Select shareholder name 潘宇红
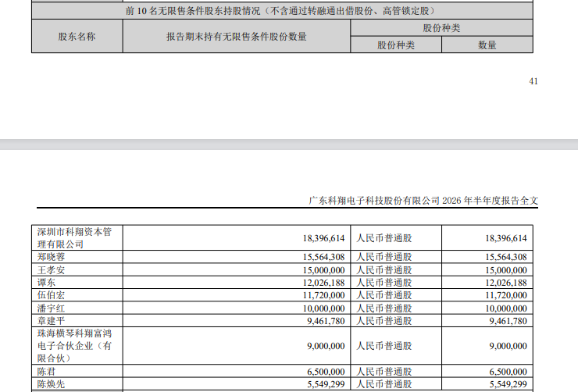The width and height of the screenshot is (578, 392). coord(51,308)
